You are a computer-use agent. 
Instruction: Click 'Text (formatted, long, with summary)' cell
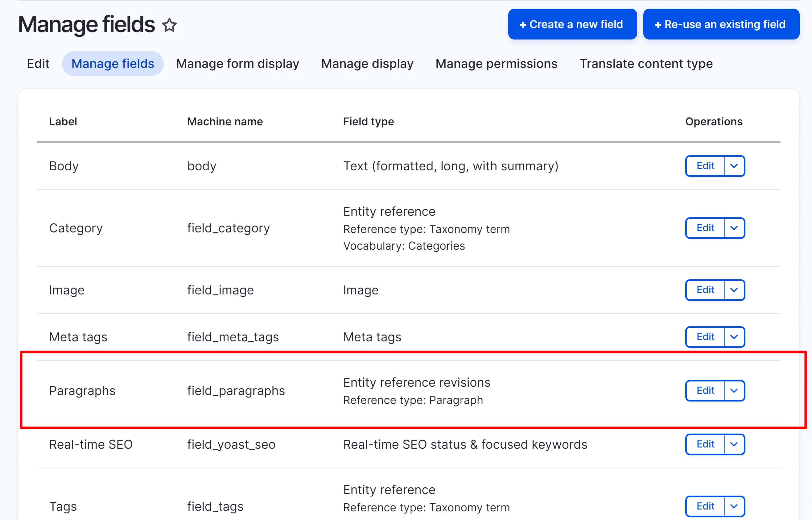tap(451, 166)
